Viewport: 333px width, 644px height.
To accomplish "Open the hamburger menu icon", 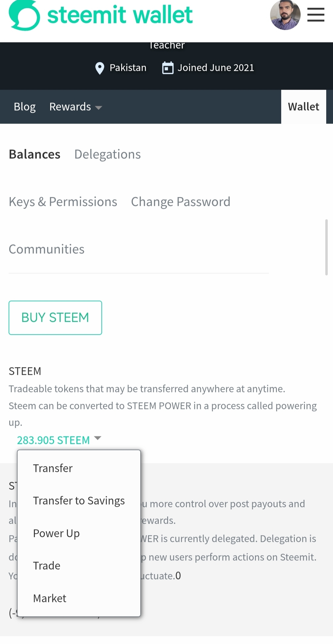I will point(316,15).
